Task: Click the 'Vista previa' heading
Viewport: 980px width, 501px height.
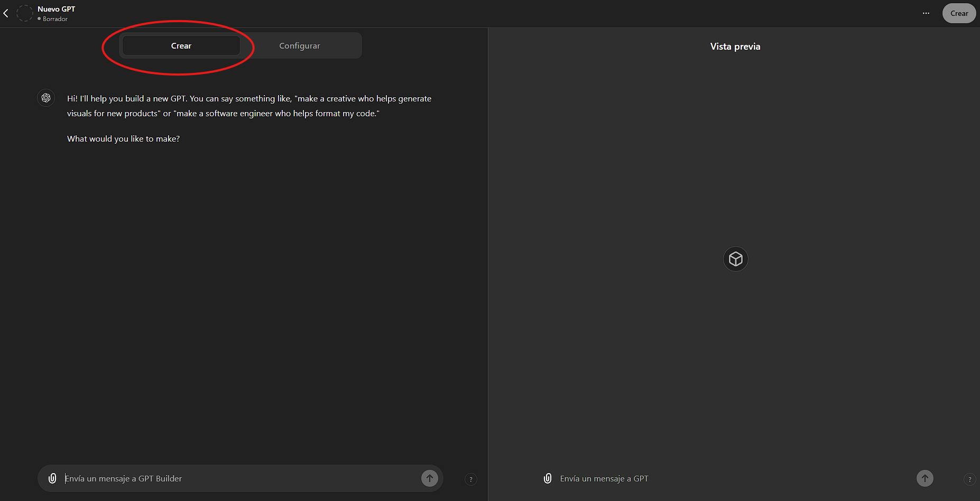Action: (735, 47)
